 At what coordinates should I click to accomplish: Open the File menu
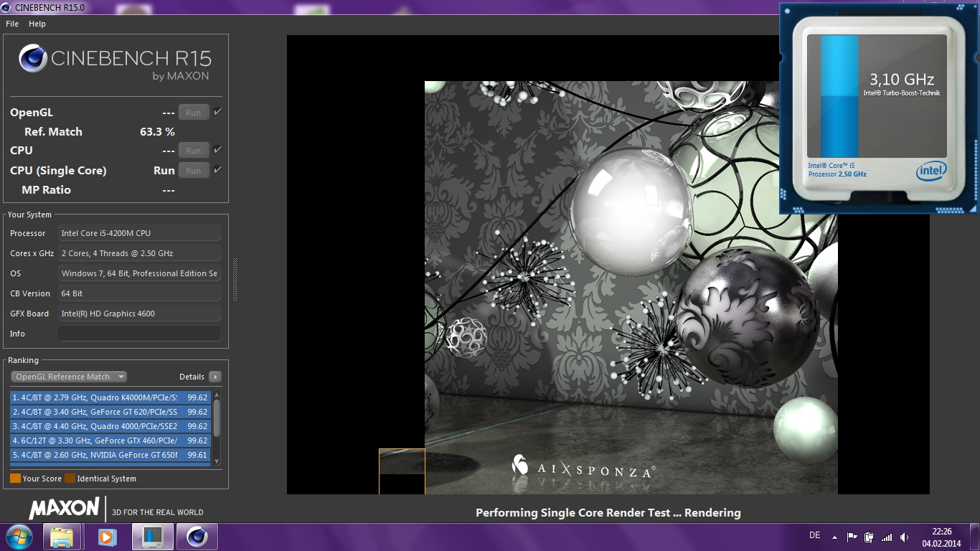[12, 24]
